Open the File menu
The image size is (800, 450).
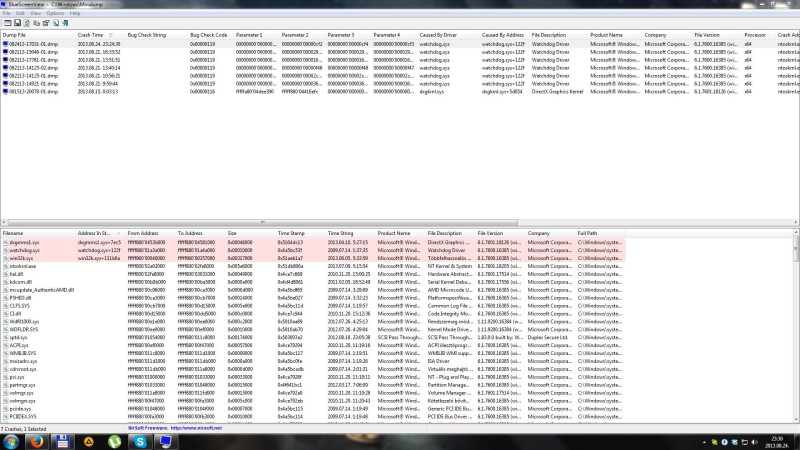[x=7, y=13]
